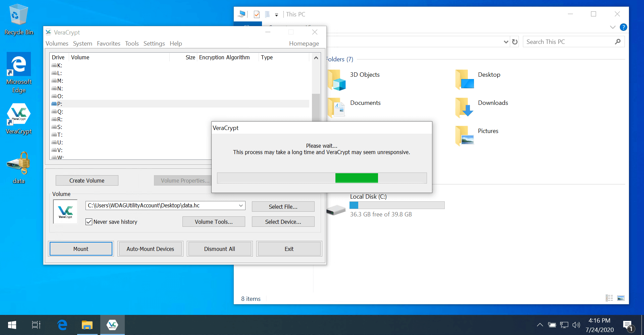644x335 pixels.
Task: Click the VeraCrypt icon on the taskbar
Action: 112,325
